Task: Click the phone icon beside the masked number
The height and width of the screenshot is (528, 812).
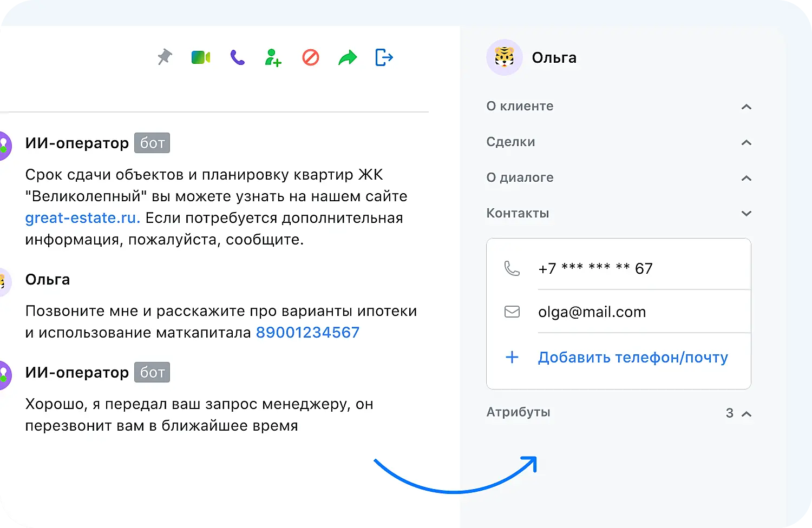Action: point(512,268)
